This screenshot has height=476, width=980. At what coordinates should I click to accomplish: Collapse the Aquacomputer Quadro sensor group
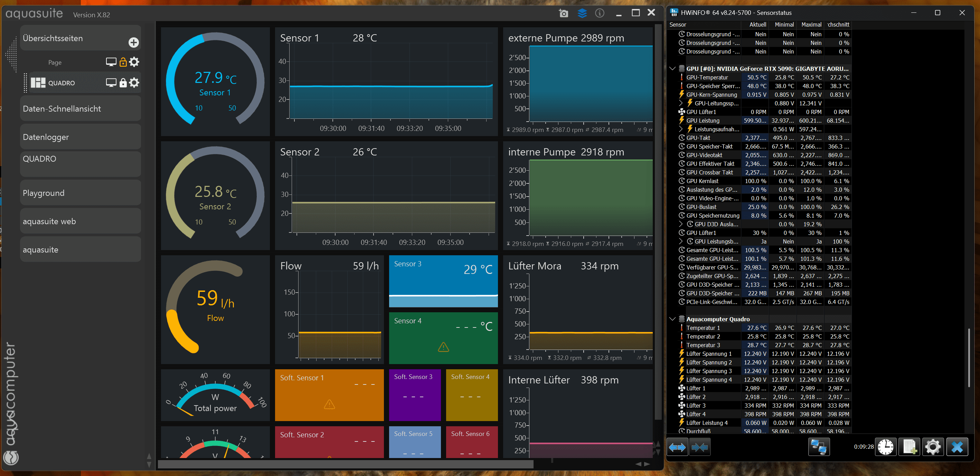coord(672,319)
